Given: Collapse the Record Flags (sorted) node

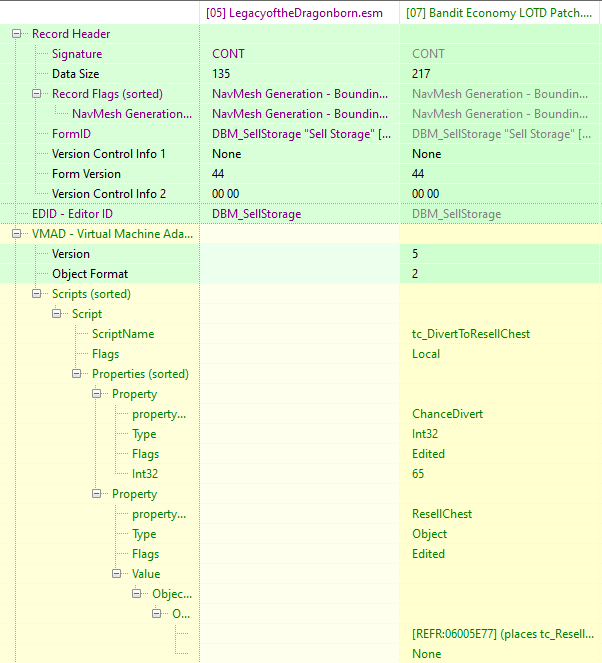Looking at the screenshot, I should [x=38, y=94].
